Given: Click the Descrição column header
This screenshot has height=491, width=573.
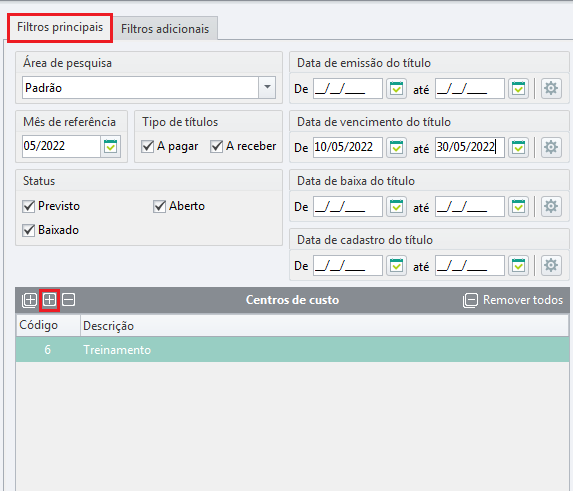Looking at the screenshot, I should point(108,326).
